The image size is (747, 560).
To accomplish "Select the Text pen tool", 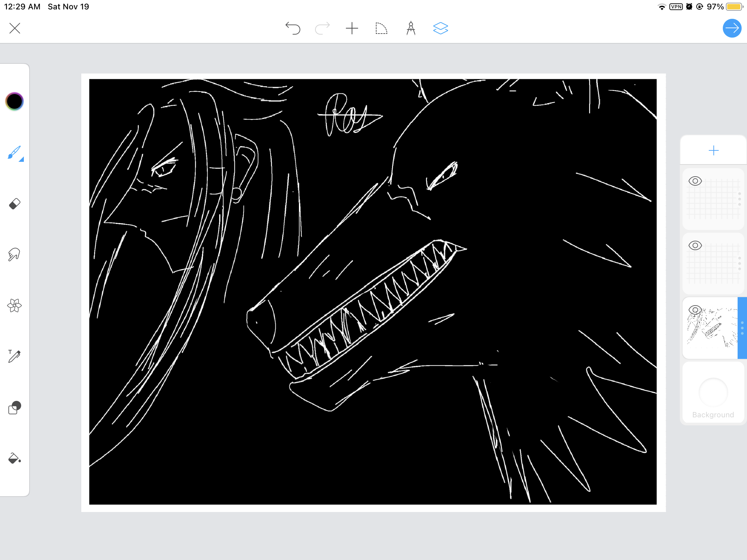I will [14, 356].
